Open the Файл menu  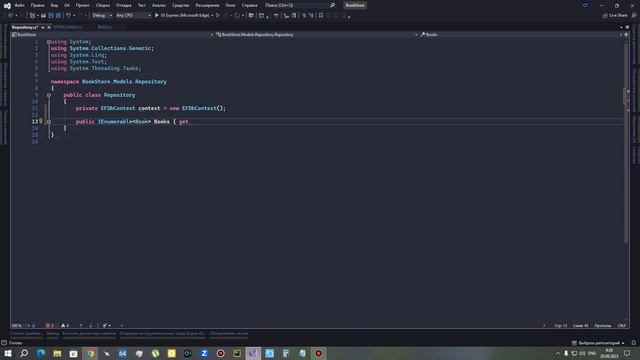pos(19,5)
